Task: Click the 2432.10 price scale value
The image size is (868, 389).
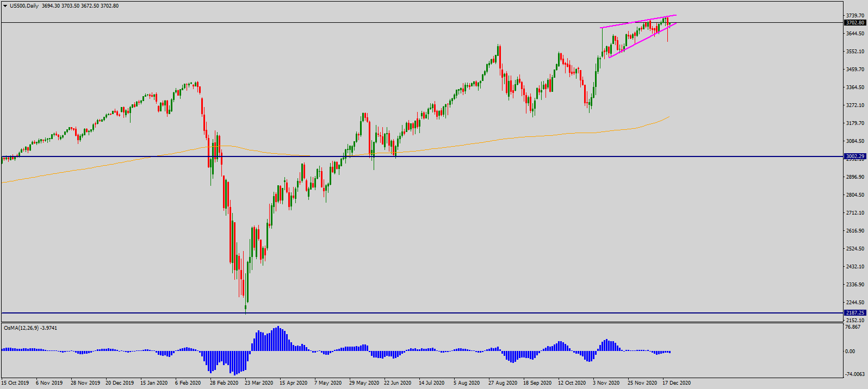Action: 855,267
